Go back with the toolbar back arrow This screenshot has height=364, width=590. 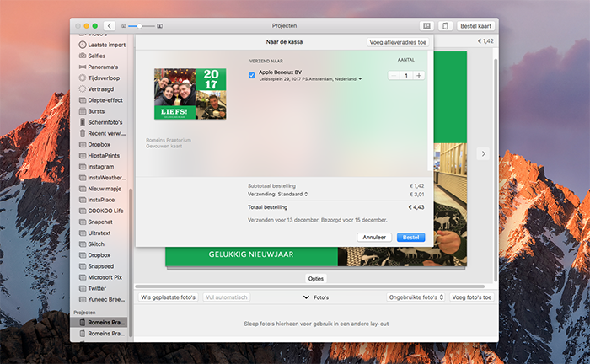[109, 26]
